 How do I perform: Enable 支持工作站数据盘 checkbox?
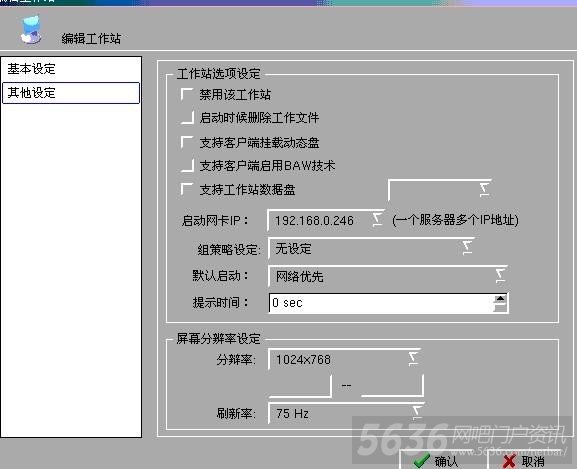[x=187, y=189]
